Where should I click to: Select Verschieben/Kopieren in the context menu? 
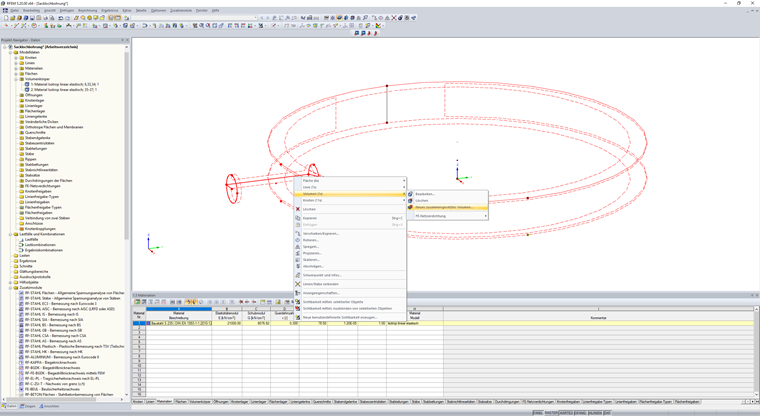[350, 234]
